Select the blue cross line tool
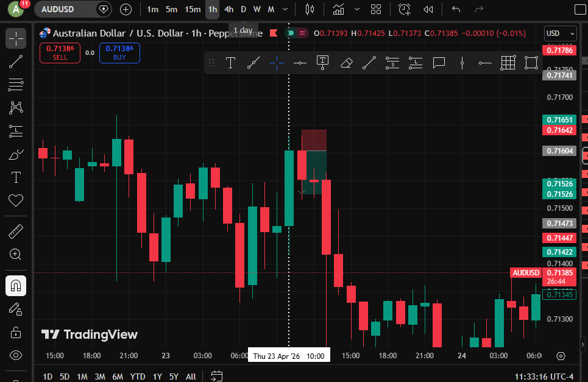Screen dimensions: 588x382 coord(277,63)
